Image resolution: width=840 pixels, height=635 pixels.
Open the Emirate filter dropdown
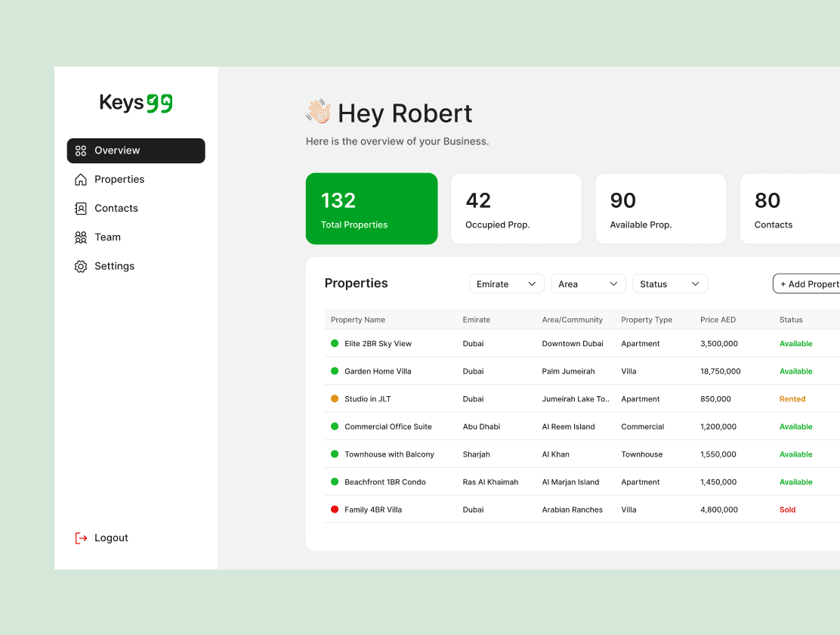507,283
